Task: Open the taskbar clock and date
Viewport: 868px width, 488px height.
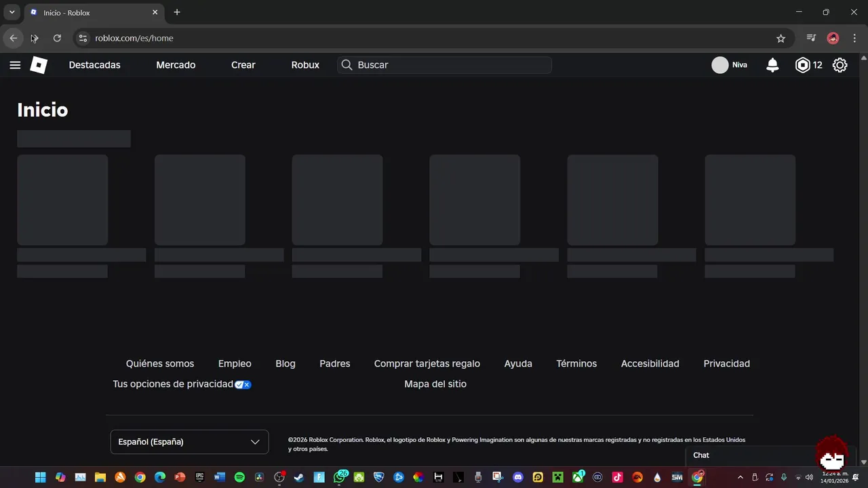Action: click(835, 477)
